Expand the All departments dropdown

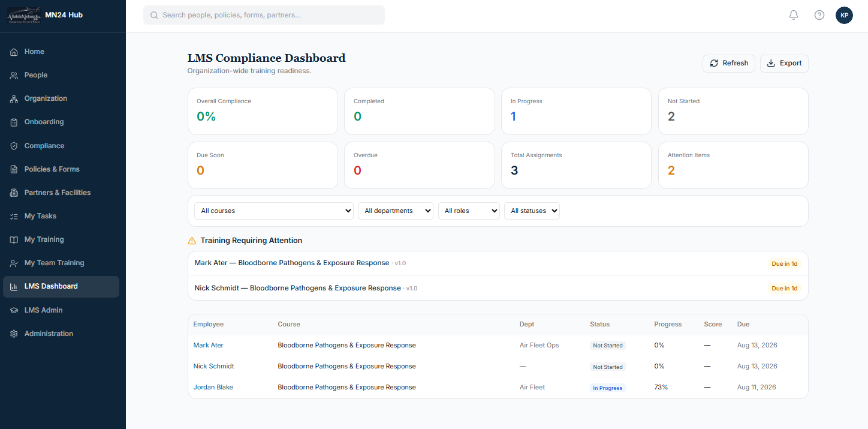396,211
